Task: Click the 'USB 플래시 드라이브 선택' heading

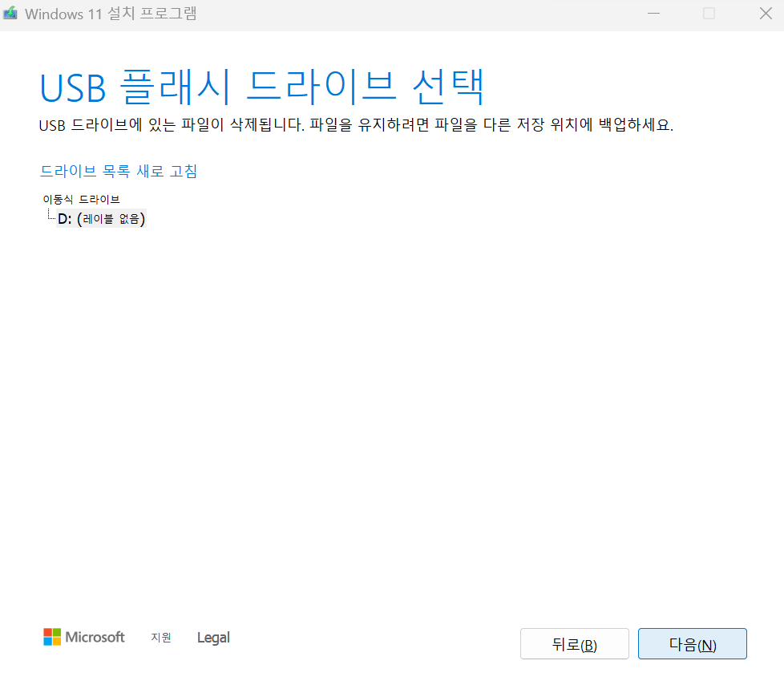Action: (262, 87)
